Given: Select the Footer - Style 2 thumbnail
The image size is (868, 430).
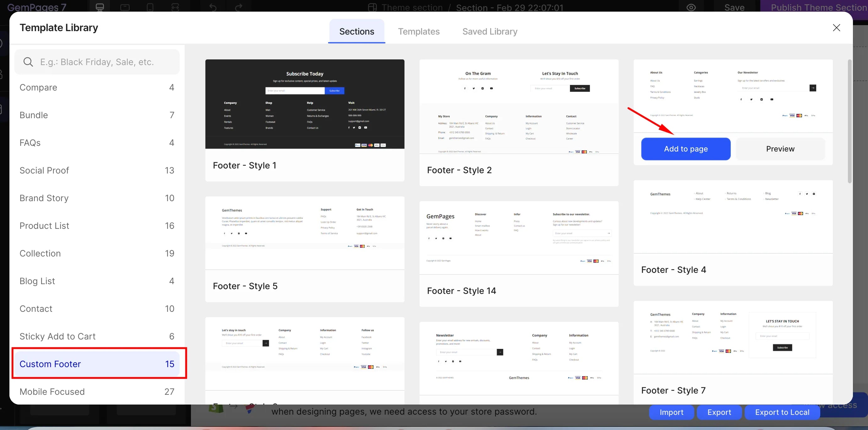Looking at the screenshot, I should tap(519, 107).
